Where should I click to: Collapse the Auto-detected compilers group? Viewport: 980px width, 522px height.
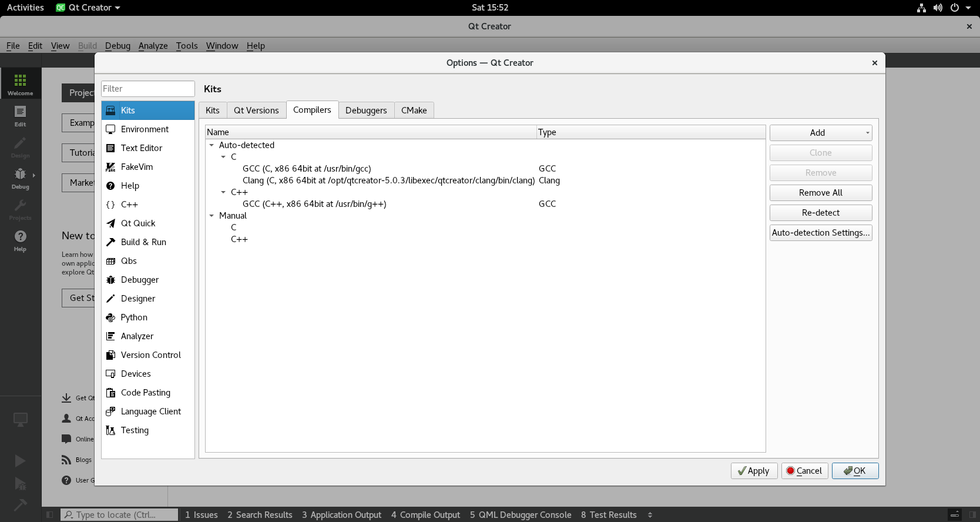coord(212,145)
